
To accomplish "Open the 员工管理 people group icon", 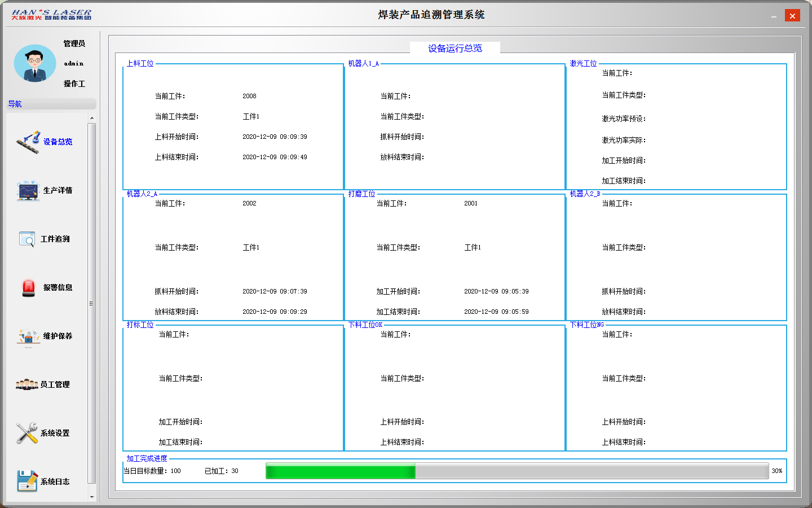I will (27, 385).
